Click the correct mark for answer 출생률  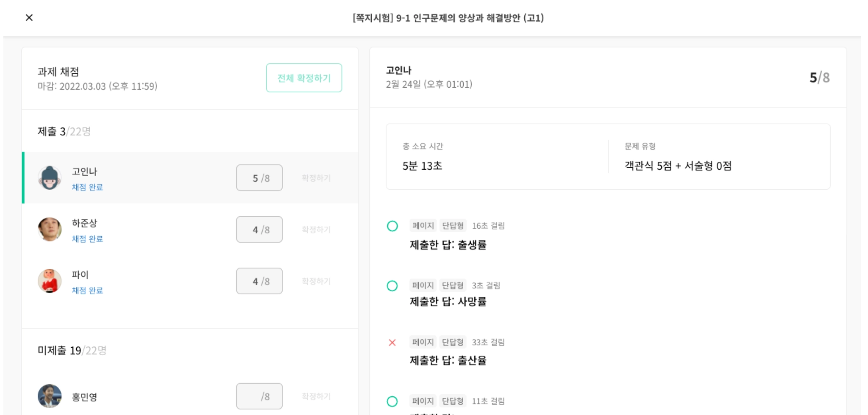(x=392, y=226)
